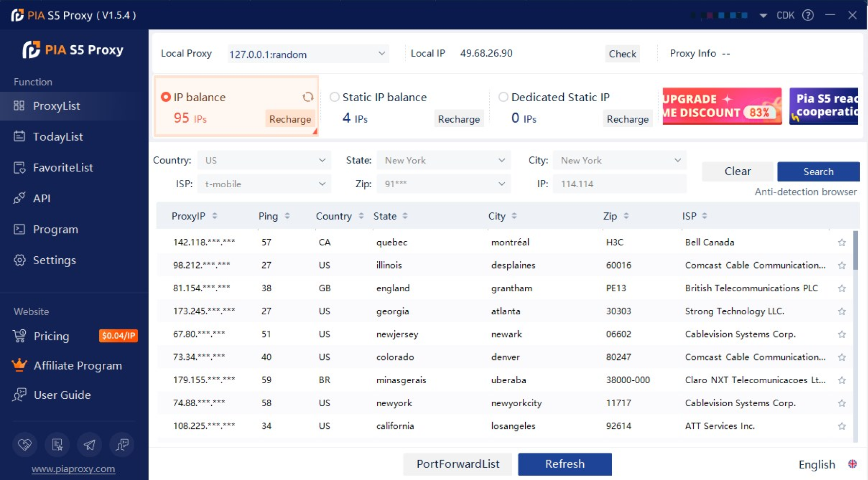Favorite the Strong Technology LLC proxy star

842,311
